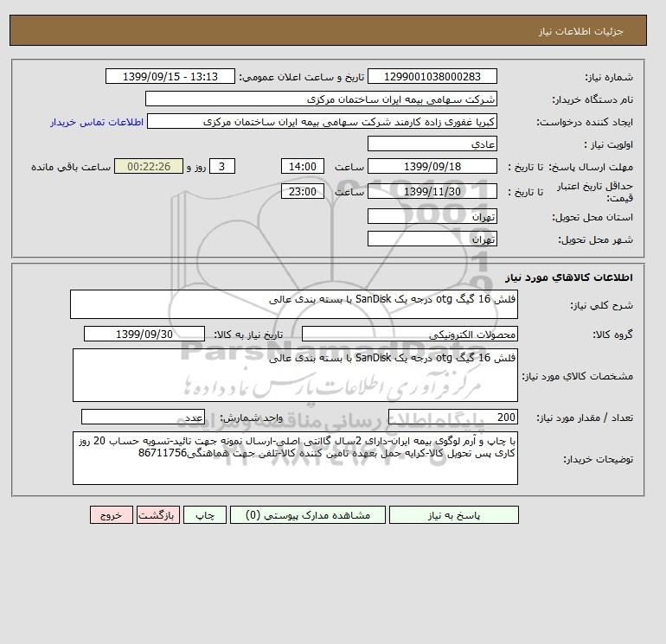The image size is (666, 644).
Task: Click the counting unit field 'عدد'
Action: pyautogui.click(x=143, y=417)
